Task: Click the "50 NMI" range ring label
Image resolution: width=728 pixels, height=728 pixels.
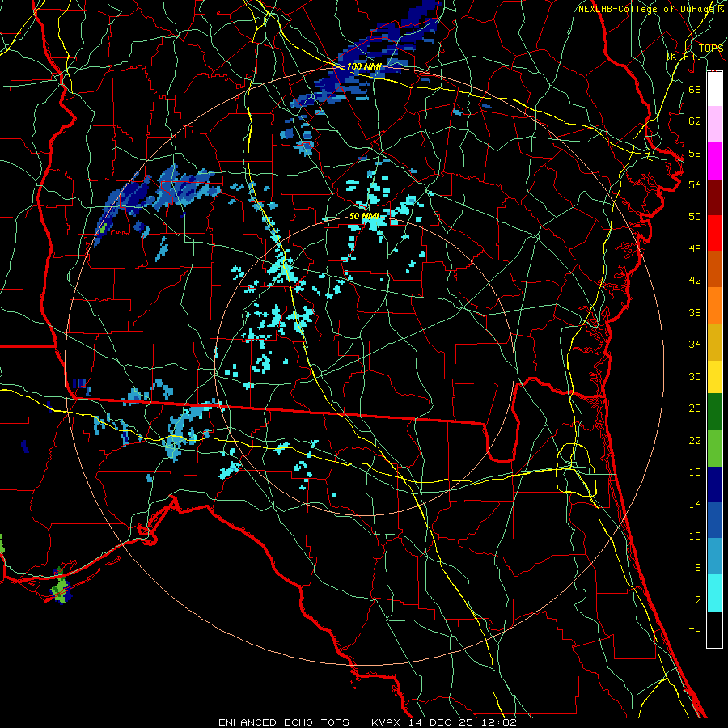Action: point(365,216)
